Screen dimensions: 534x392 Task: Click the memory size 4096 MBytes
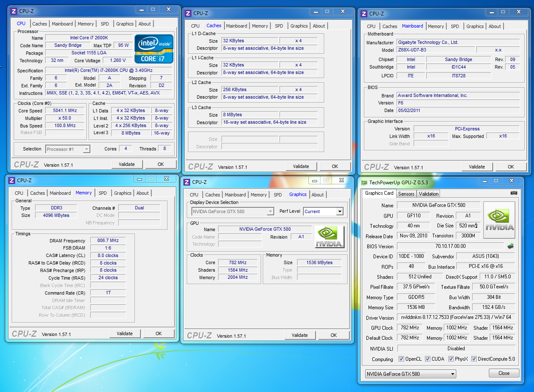(56, 215)
